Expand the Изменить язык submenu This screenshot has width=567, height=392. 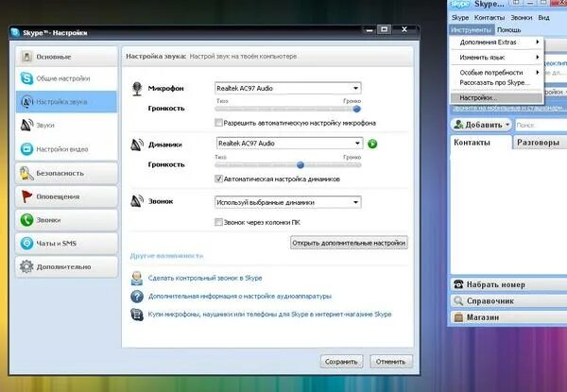pos(497,57)
